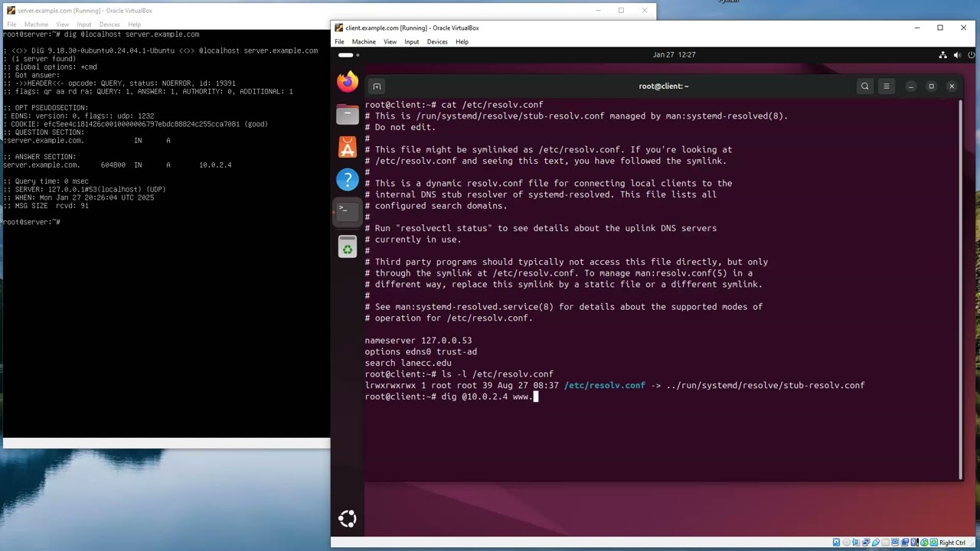Click the terminal vertical scrollbar
Image resolution: width=980 pixels, height=551 pixels.
click(x=960, y=289)
